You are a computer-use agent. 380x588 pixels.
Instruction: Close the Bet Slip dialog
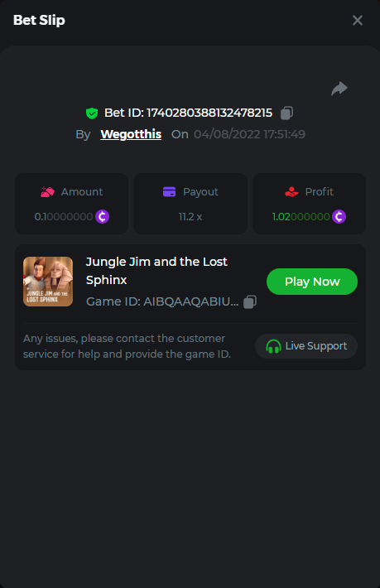pos(358,20)
